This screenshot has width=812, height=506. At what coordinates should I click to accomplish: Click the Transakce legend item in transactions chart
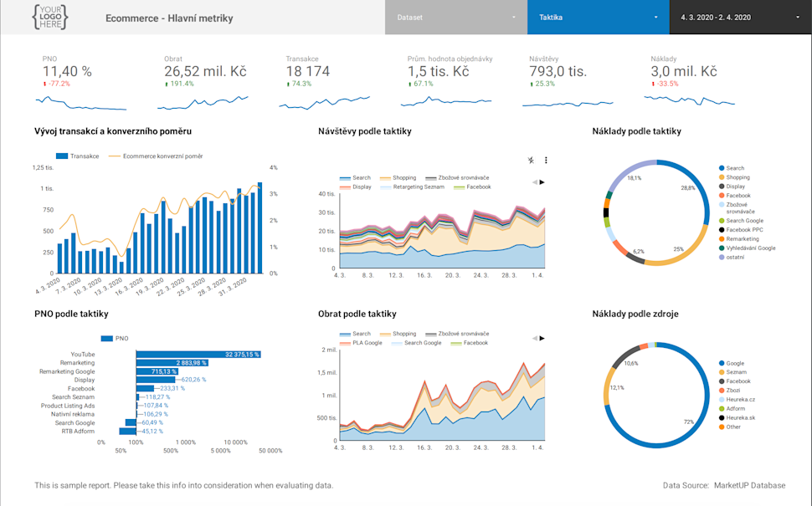click(x=78, y=156)
